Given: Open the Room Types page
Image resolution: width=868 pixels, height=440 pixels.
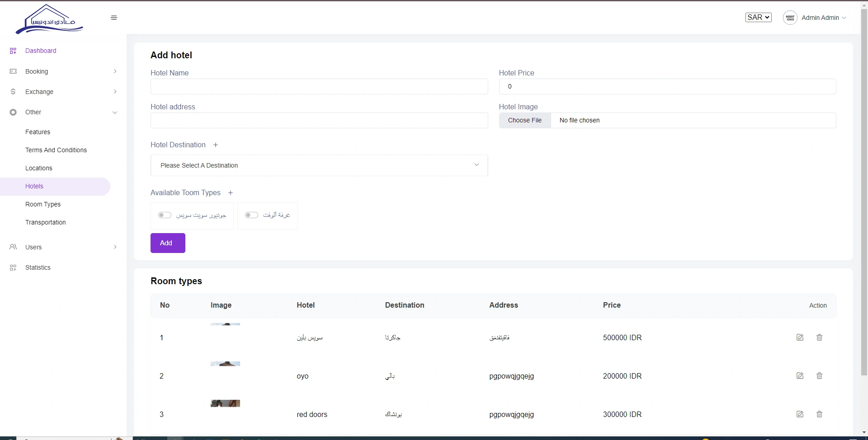Looking at the screenshot, I should (43, 204).
